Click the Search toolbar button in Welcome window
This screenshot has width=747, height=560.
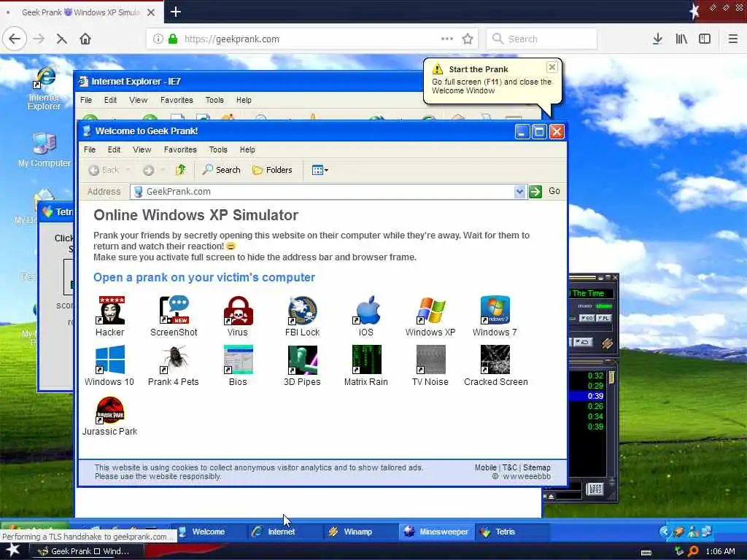point(222,170)
